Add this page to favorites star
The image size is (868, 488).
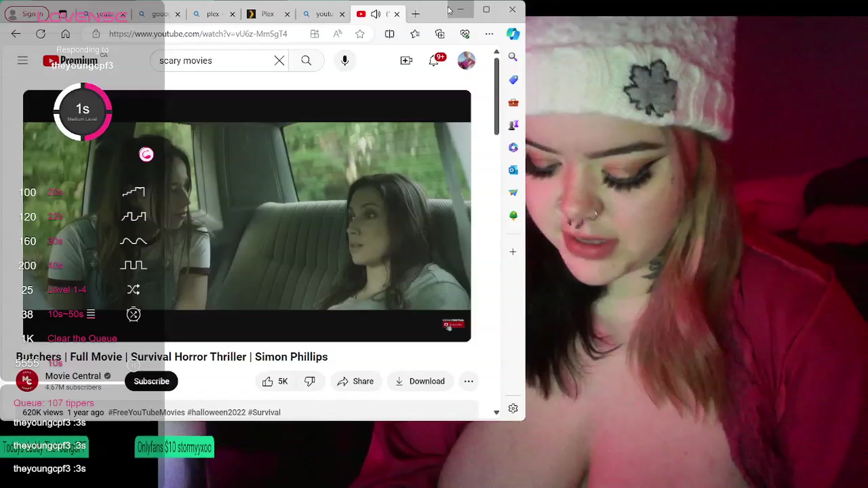tap(360, 34)
